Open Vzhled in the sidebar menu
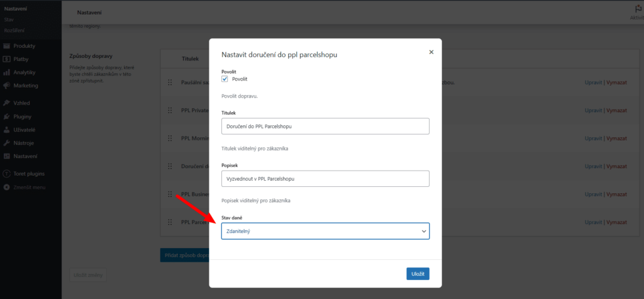The image size is (644, 299). click(x=22, y=103)
